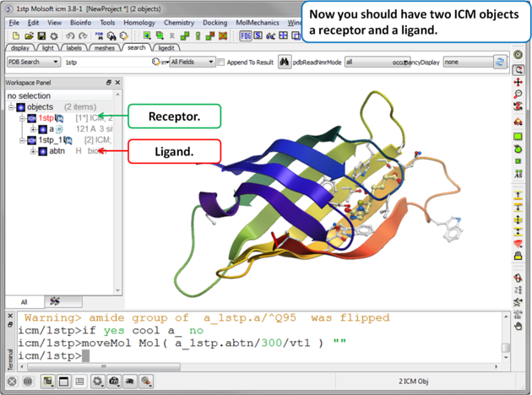Select the 1stp_1 object in workspace
The width and height of the screenshot is (532, 395).
pos(52,140)
